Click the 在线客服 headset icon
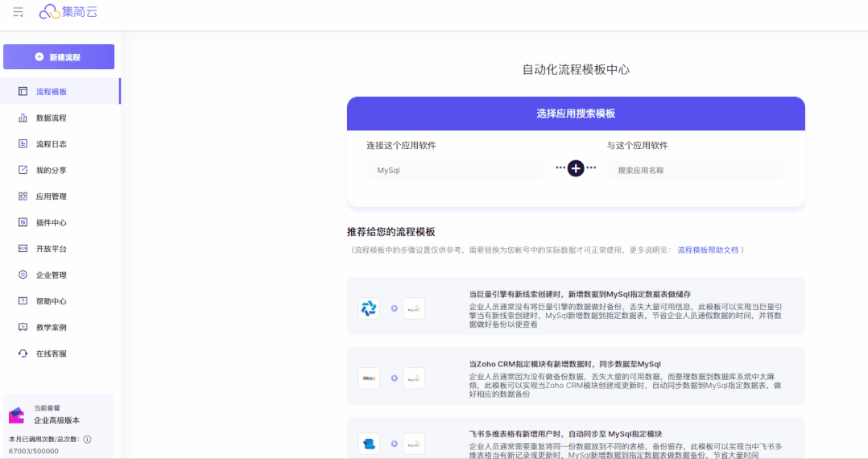 (x=23, y=354)
